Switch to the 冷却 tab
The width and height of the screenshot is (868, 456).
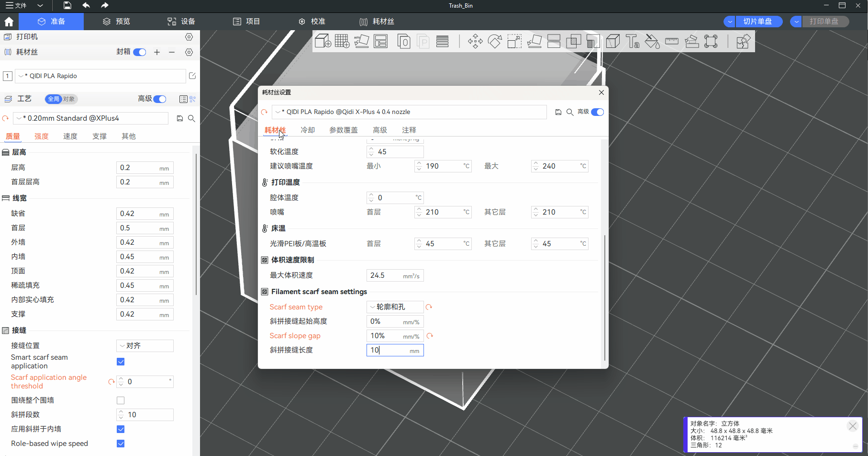point(308,130)
